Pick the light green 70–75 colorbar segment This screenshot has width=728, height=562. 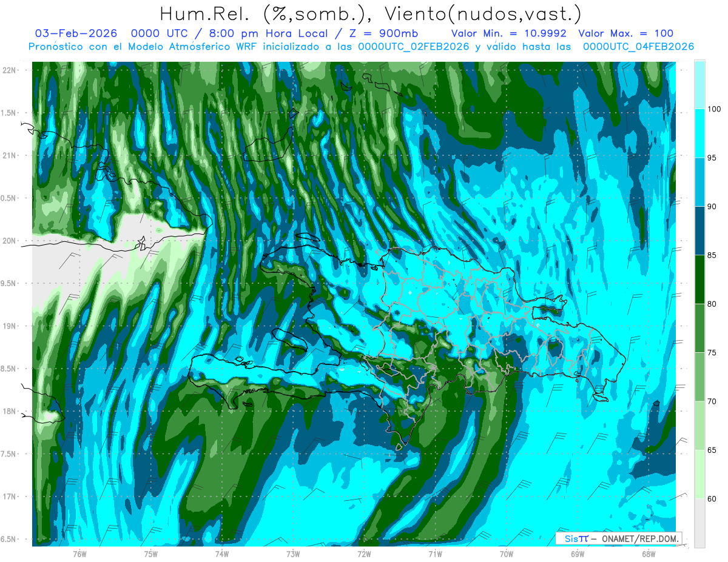tap(699, 376)
